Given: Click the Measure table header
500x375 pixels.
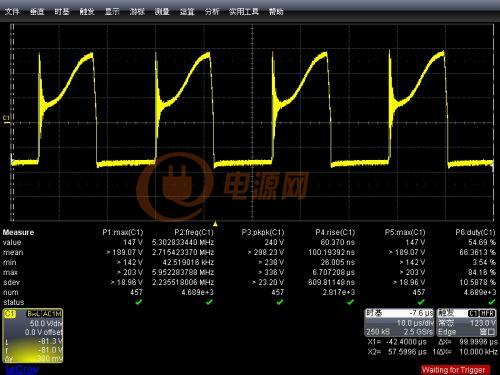Looking at the screenshot, I should pos(18,232).
